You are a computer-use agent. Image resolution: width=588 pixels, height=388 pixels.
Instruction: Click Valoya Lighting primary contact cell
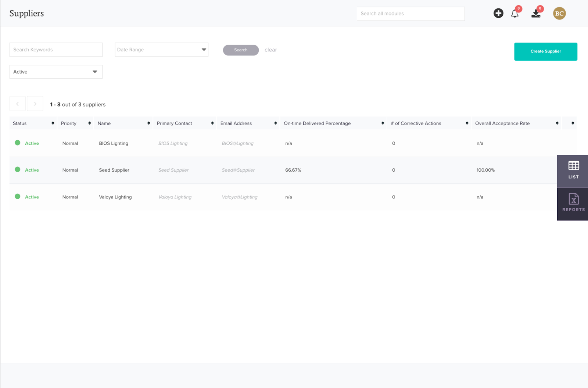[x=175, y=197]
